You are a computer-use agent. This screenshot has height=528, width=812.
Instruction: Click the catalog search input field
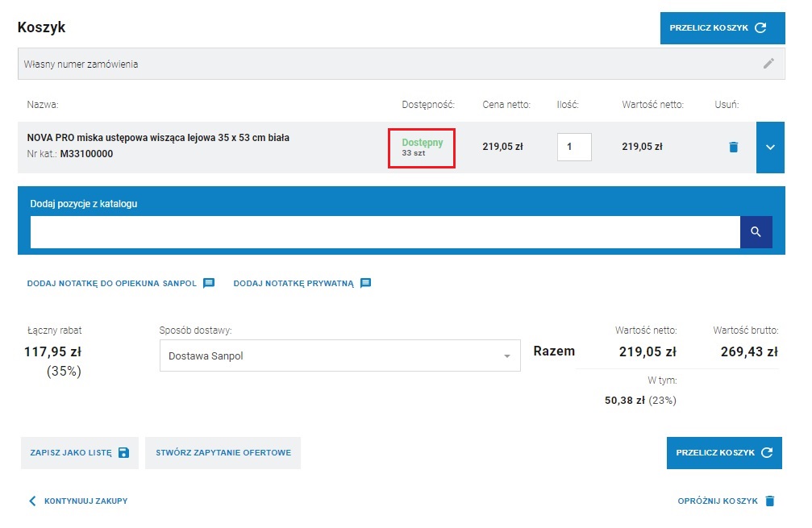pos(385,232)
